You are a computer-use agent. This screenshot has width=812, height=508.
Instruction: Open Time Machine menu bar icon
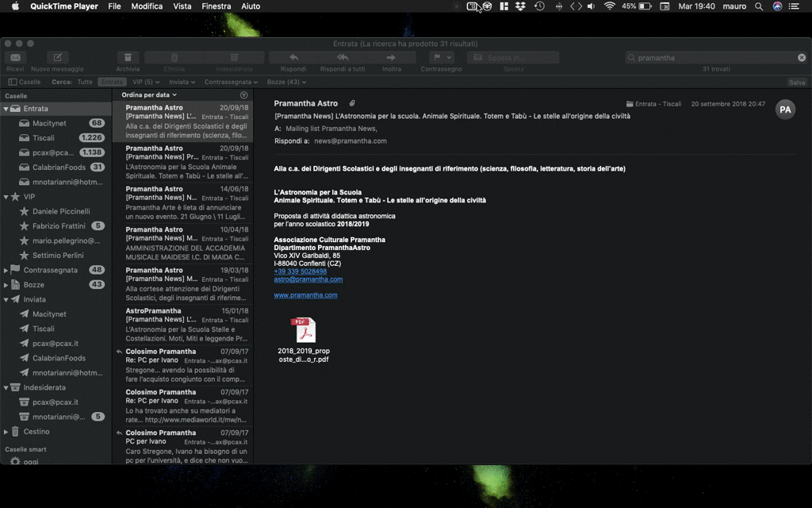[x=539, y=6]
